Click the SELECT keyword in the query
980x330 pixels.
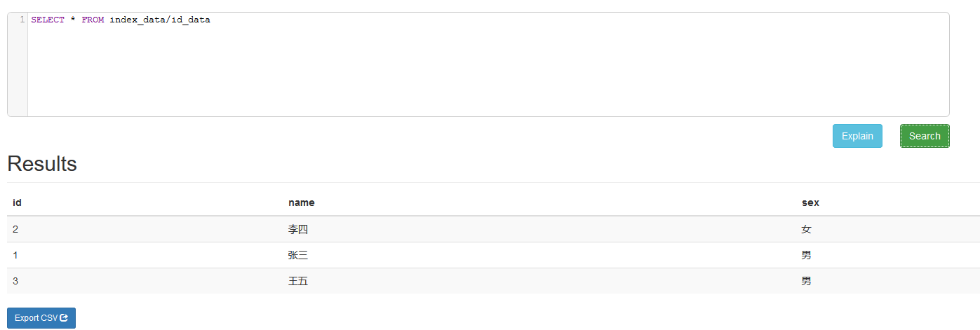(48, 20)
